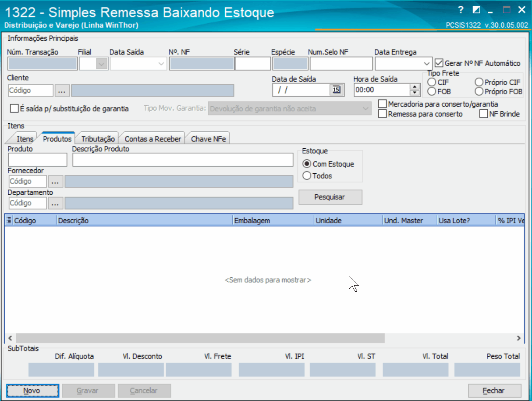Click the Código column header

coord(35,221)
